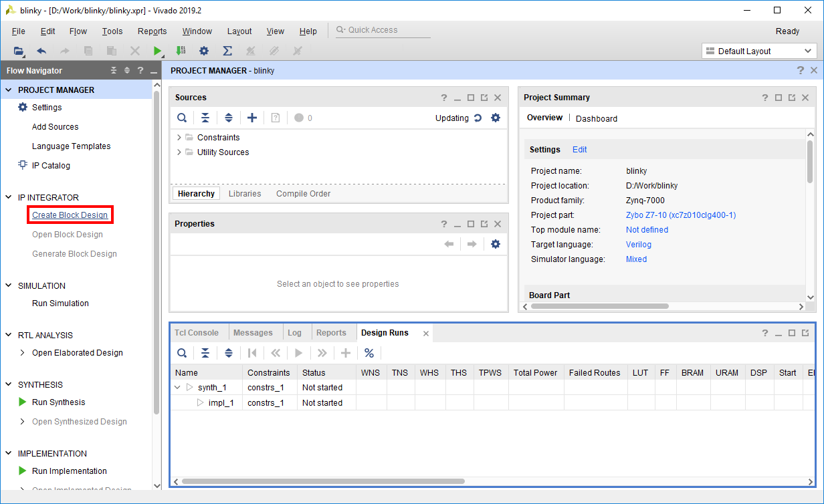Expand all in Design Runs toolbar
Viewport: 824px width, 504px height.
(x=229, y=353)
